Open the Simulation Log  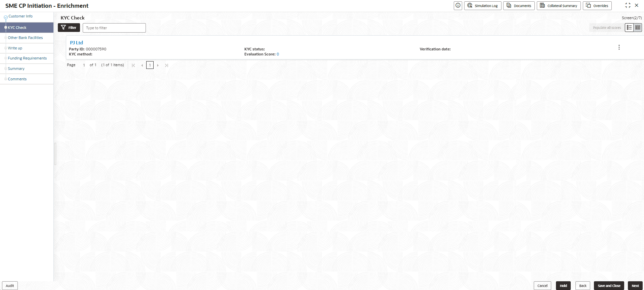click(x=483, y=6)
